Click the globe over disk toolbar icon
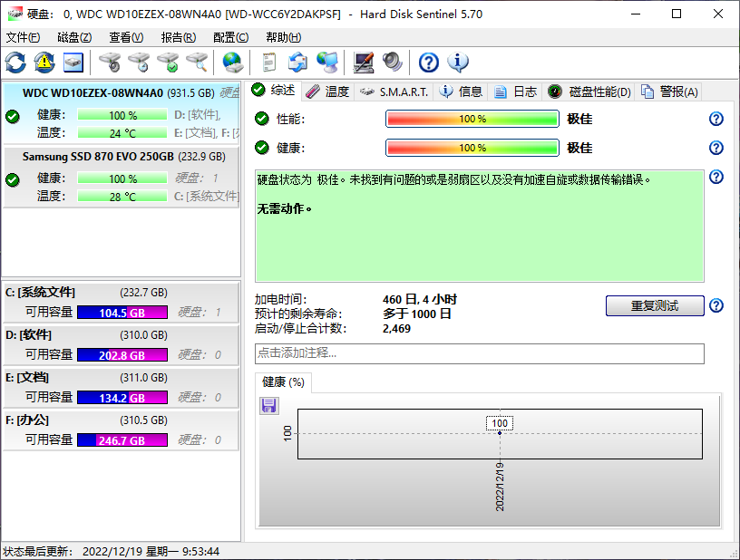Viewport: 740px width, 560px height. [x=233, y=63]
